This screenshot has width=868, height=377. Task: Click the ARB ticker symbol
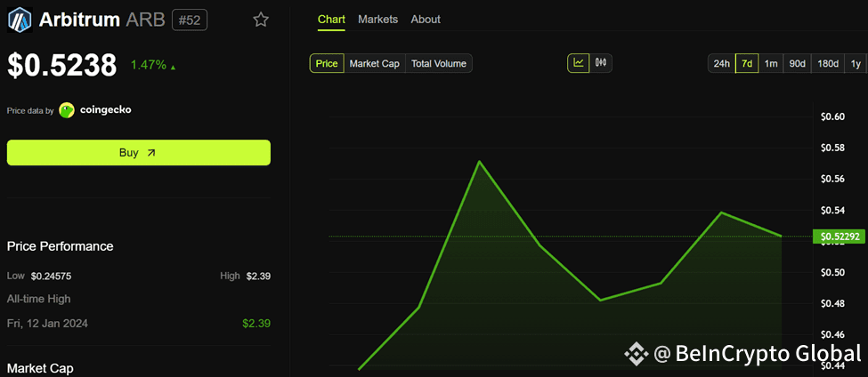click(x=147, y=20)
